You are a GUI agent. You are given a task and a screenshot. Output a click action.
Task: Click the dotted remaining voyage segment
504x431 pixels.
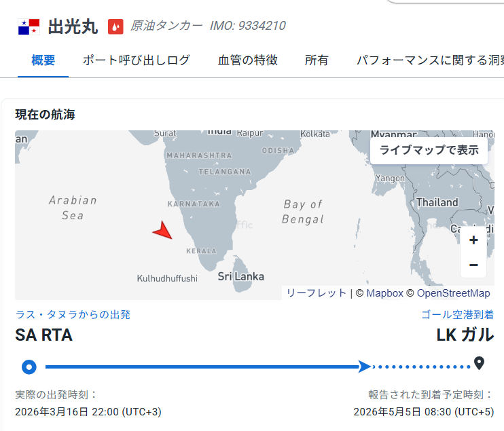click(x=422, y=367)
